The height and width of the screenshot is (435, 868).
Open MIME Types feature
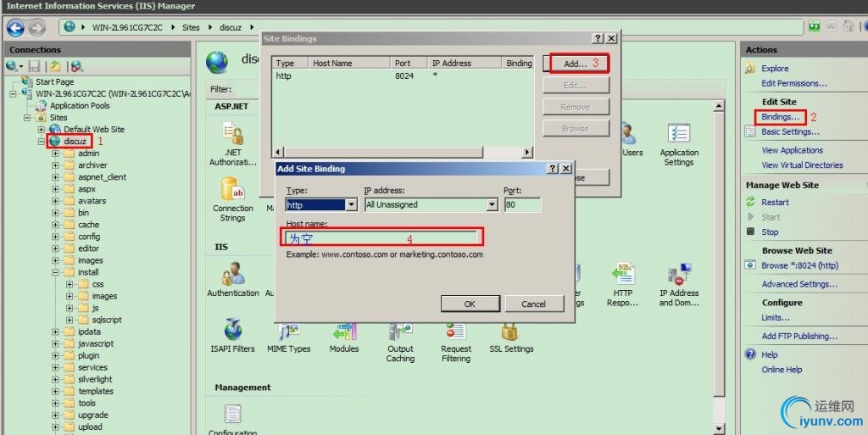288,337
